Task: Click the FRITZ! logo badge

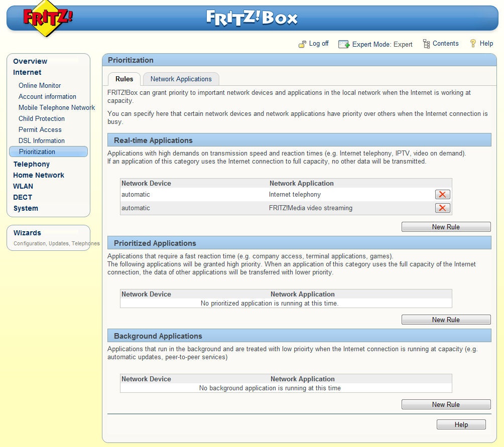Action: (x=48, y=18)
